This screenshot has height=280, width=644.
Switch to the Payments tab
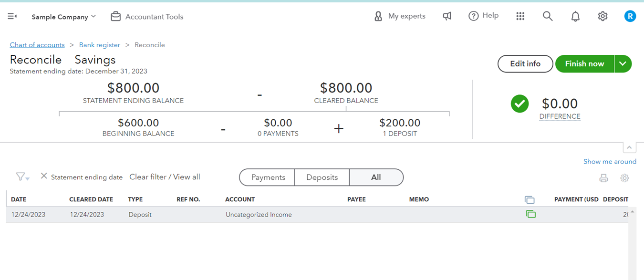coord(268,177)
